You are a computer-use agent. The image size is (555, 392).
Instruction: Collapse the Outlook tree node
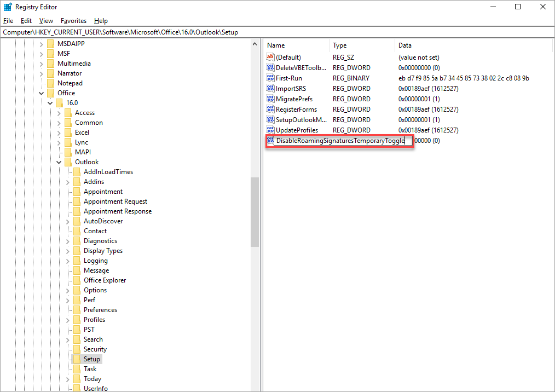tap(59, 162)
